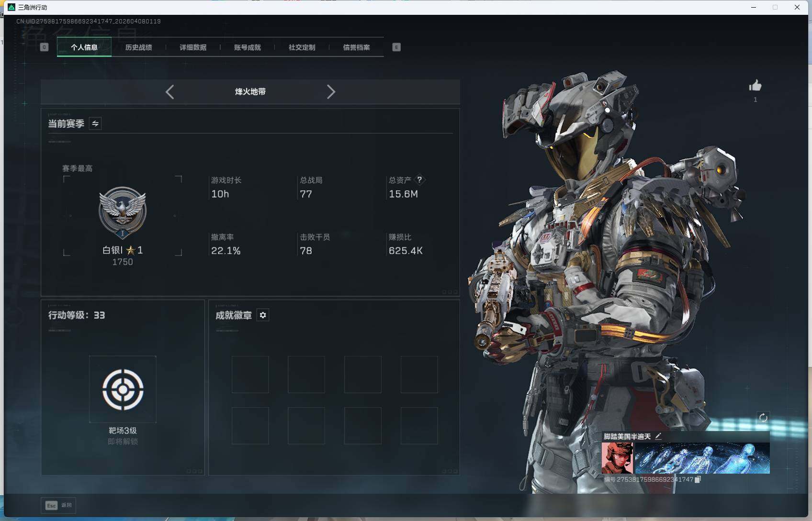Screen dimensions: 812x521
Task: Click the 总战局 value 77
Action: pos(306,194)
